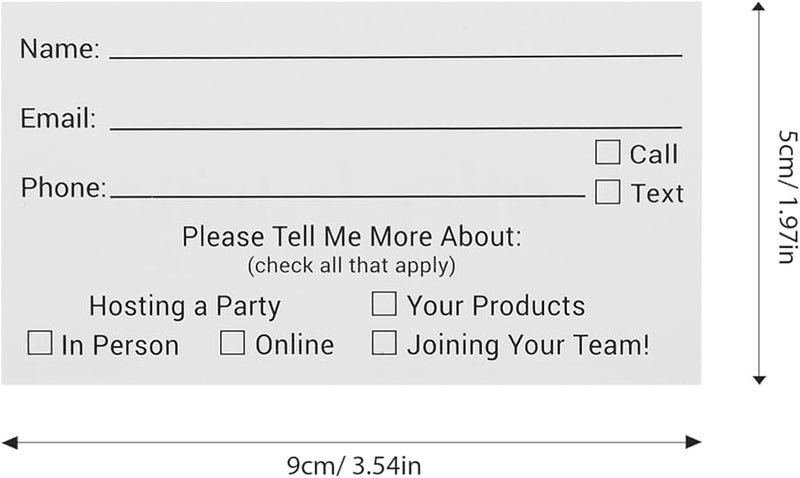Click the "Email:" label
This screenshot has height=478, width=800.
[58, 119]
